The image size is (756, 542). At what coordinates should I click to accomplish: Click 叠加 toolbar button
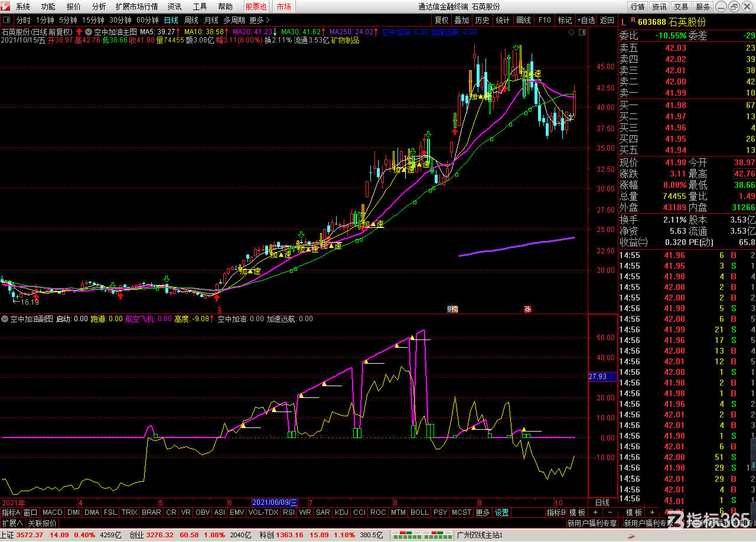pos(461,20)
